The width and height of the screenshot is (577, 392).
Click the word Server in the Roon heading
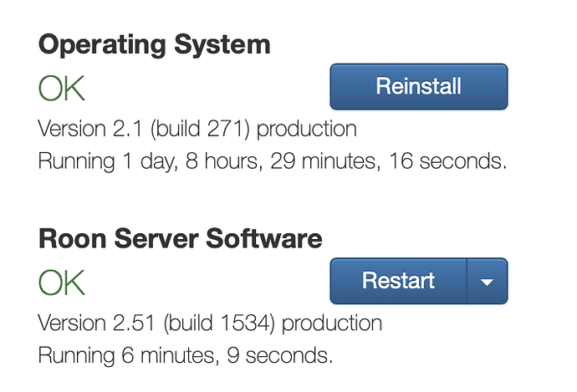156,239
